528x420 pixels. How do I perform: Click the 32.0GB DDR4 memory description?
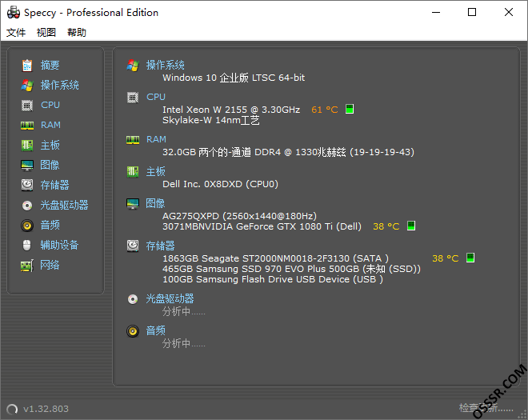coord(288,152)
